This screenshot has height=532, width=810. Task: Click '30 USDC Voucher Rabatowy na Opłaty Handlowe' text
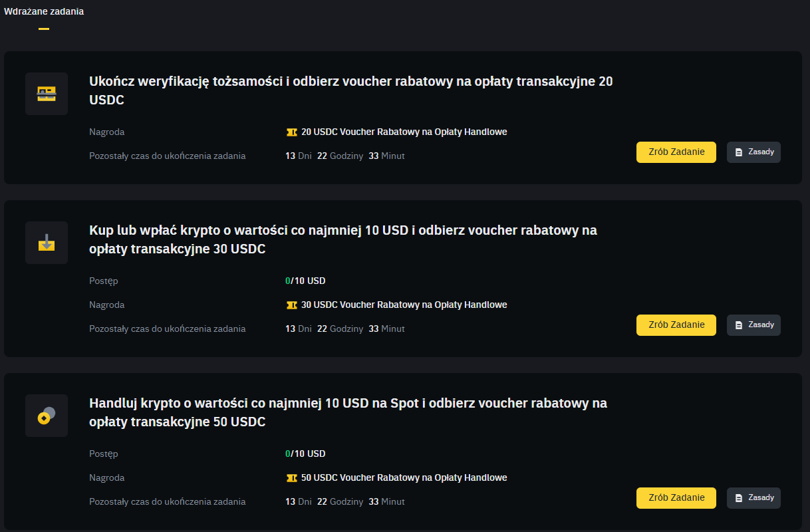(404, 305)
